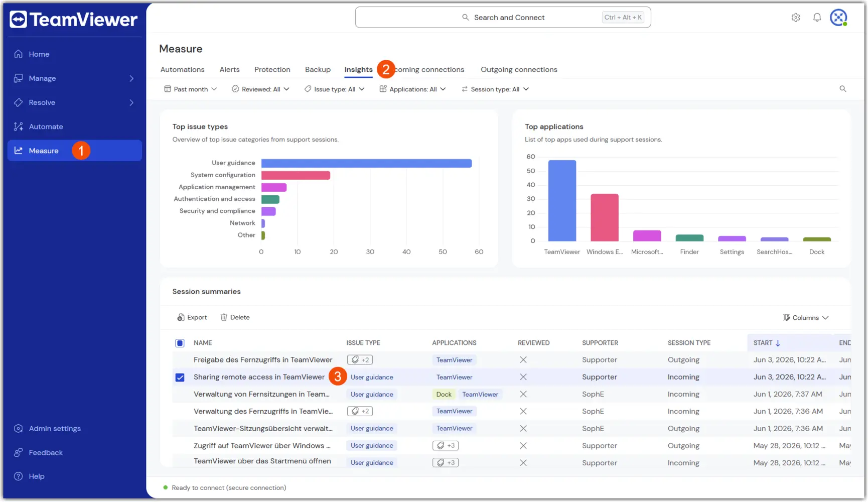Screen dimensions: 868x502
Task: Click TeamViewer tag in Freigabe des Fernzugriffs row
Action: [x=454, y=360]
